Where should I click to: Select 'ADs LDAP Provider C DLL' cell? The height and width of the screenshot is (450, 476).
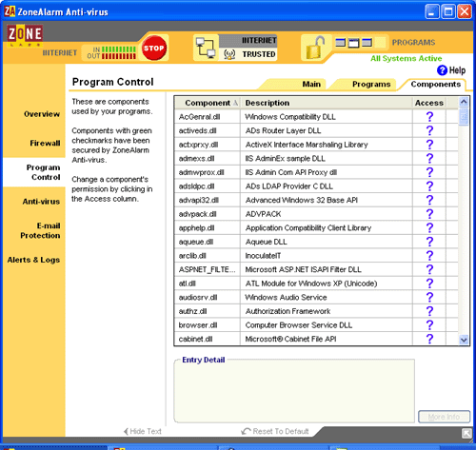click(289, 186)
